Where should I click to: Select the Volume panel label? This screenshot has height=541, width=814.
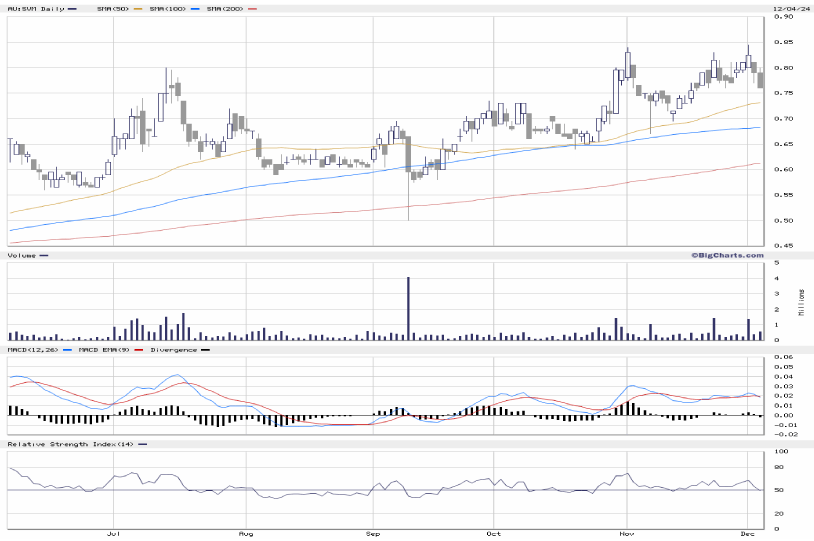[x=22, y=256]
